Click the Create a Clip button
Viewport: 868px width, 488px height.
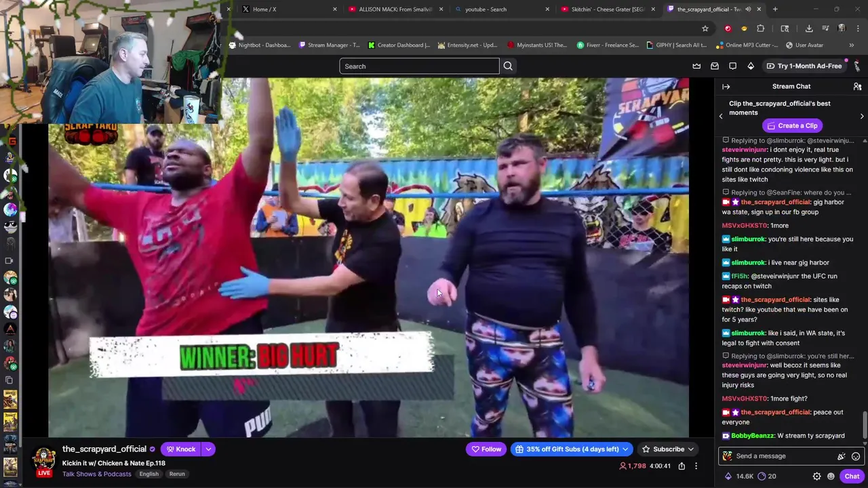791,125
